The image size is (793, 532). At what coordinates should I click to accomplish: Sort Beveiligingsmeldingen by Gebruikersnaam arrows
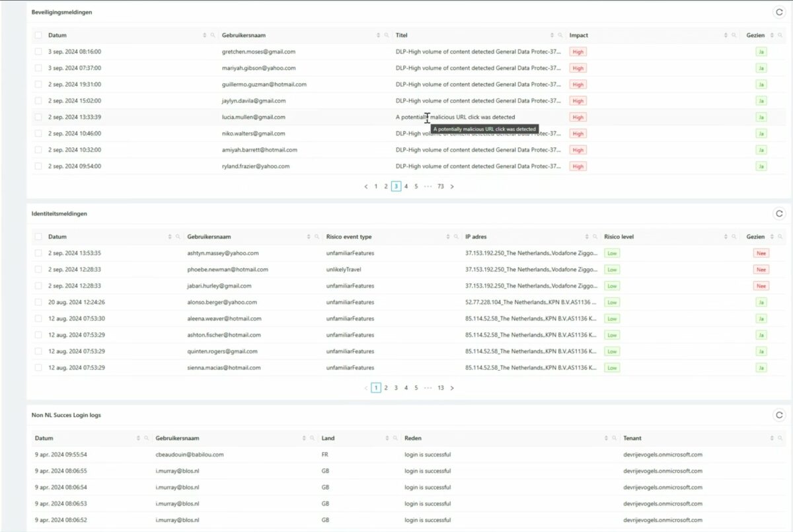click(379, 35)
